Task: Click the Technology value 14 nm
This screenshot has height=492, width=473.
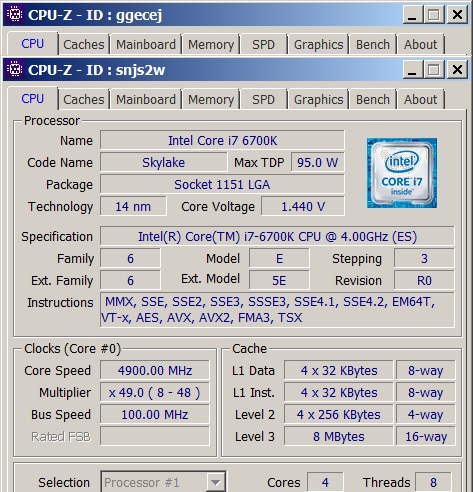Action: tap(133, 206)
